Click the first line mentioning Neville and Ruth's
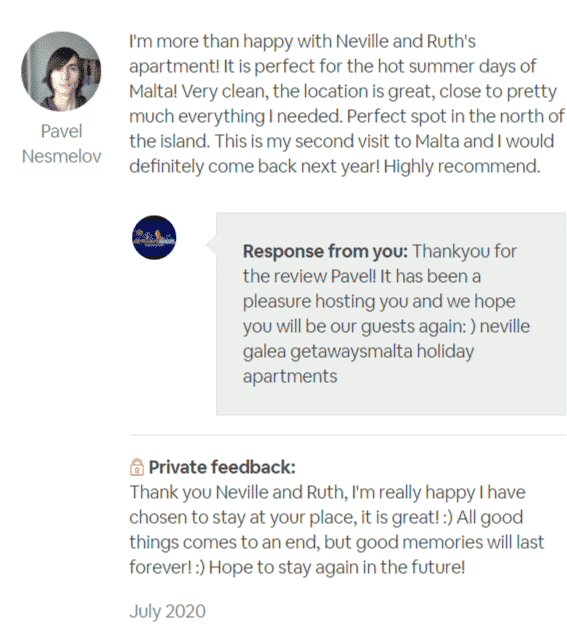Viewport: 567px width, 641px height. [x=303, y=41]
